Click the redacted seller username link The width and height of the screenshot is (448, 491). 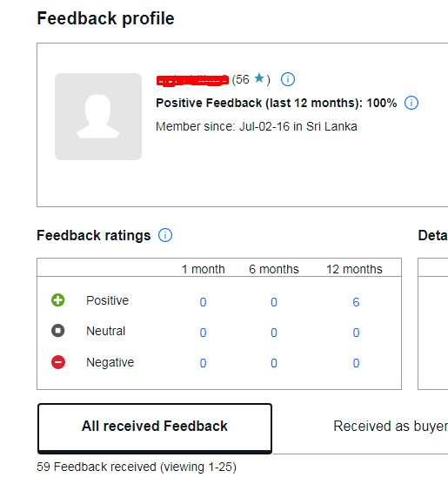click(192, 80)
